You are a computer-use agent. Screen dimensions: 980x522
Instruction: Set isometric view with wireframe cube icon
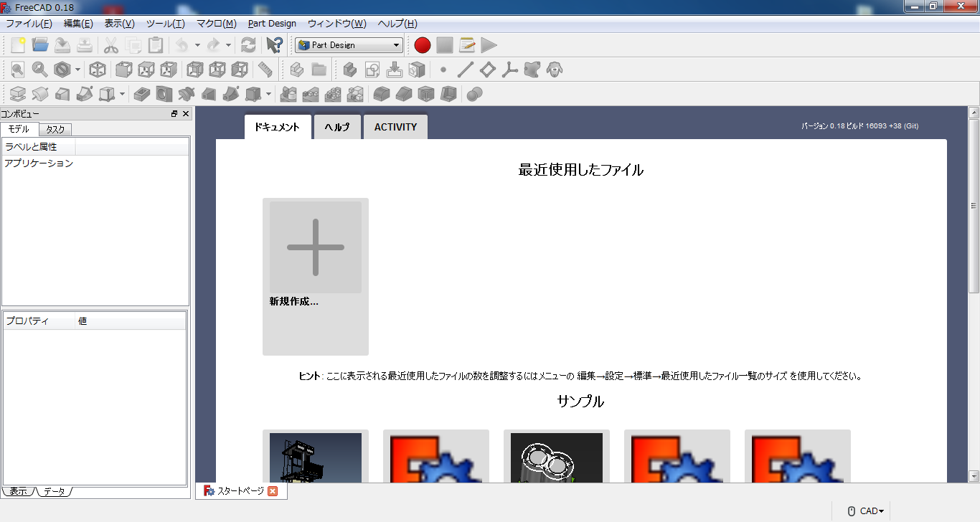coord(98,70)
